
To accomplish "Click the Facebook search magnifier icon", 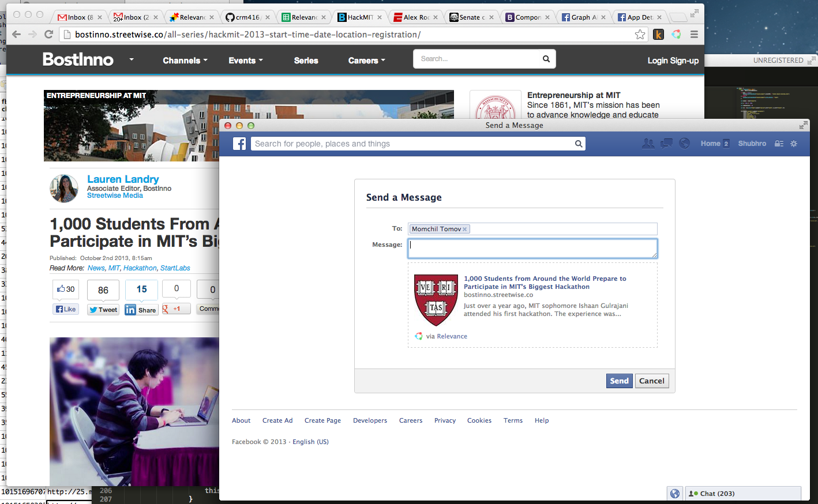I will pos(579,144).
